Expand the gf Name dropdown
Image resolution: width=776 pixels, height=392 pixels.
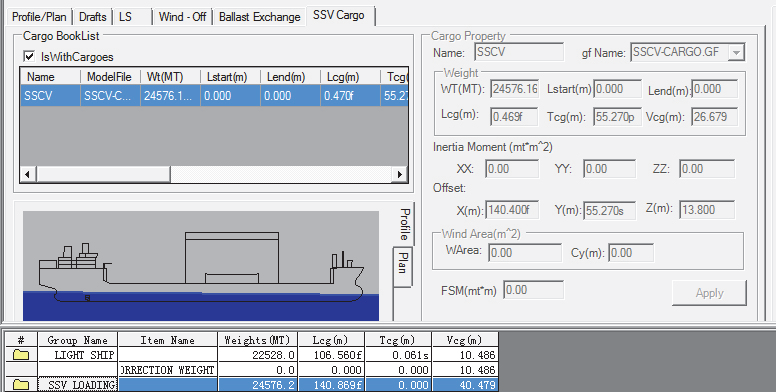pyautogui.click(x=736, y=52)
